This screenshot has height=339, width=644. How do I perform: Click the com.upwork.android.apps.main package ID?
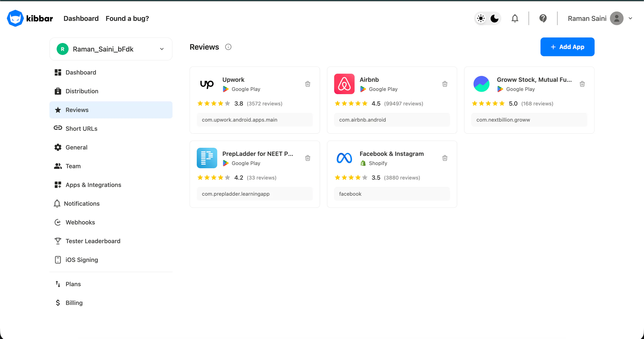tap(254, 120)
